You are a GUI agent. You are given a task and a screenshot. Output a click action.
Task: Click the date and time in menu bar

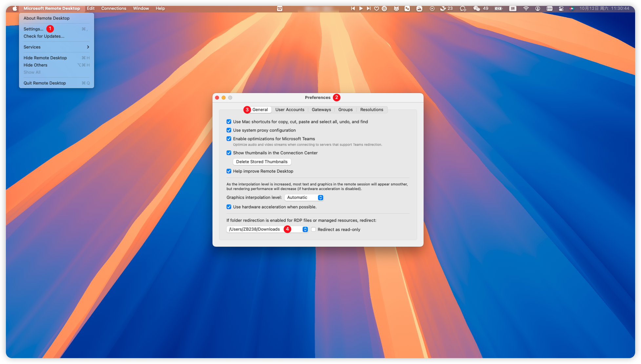604,9
